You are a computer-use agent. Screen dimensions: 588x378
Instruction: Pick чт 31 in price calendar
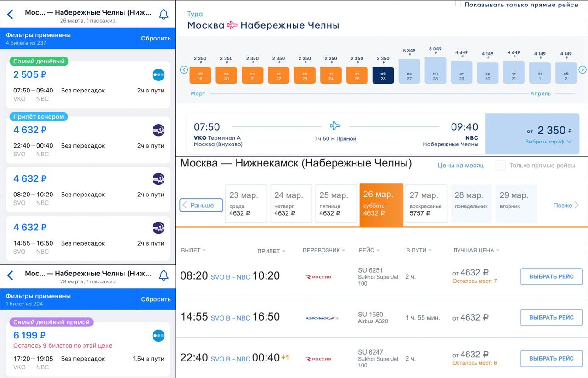pyautogui.click(x=514, y=72)
